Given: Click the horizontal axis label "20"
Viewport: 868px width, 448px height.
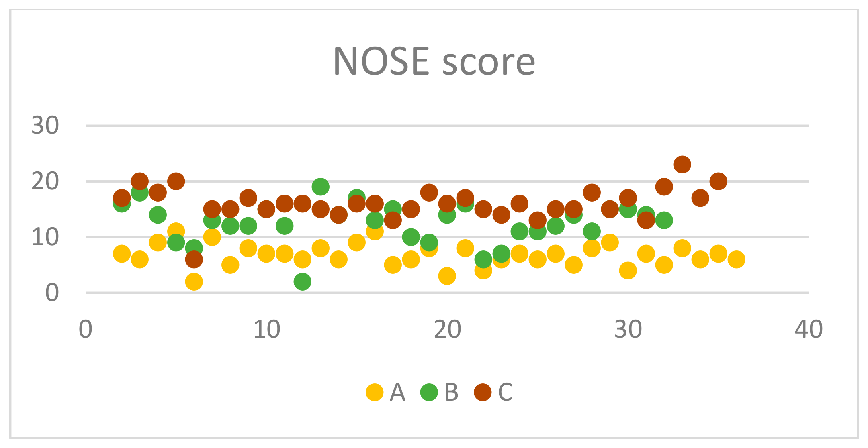Looking at the screenshot, I should point(447,330).
